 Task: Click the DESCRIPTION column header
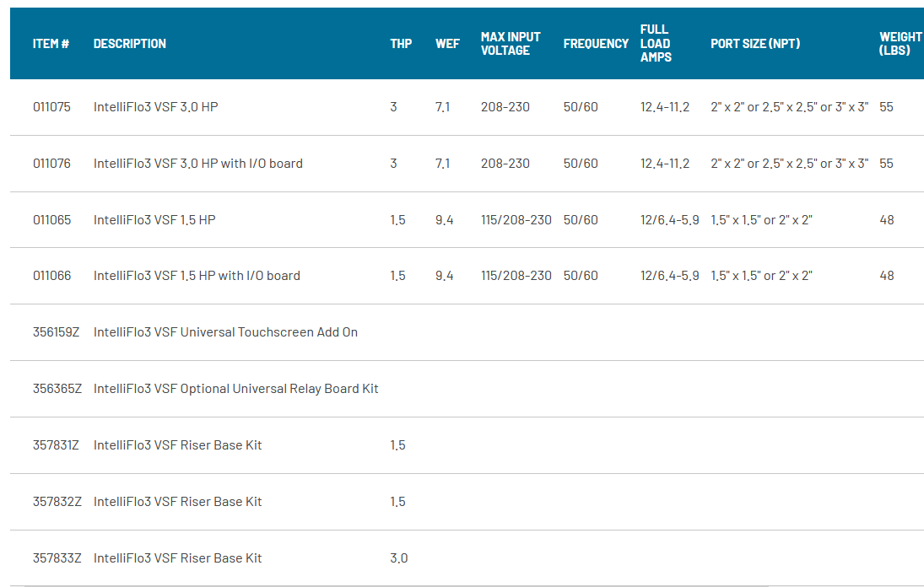tap(130, 44)
